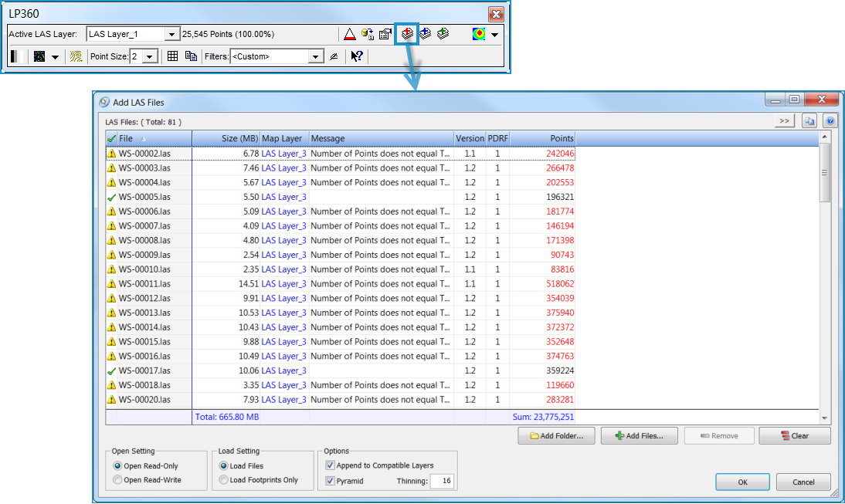This screenshot has width=845, height=504.
Task: Click the layer stack icon with green plus
Action: pos(443,34)
